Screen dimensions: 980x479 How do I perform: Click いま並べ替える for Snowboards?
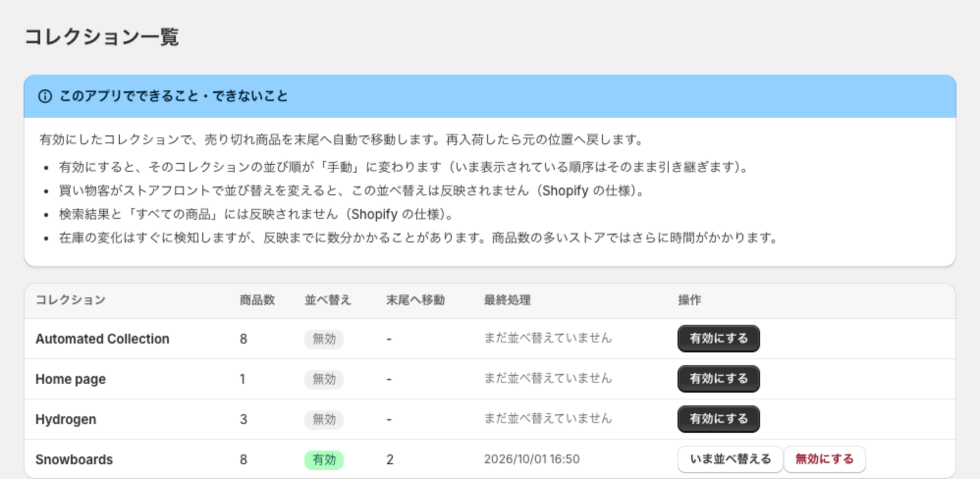(730, 459)
